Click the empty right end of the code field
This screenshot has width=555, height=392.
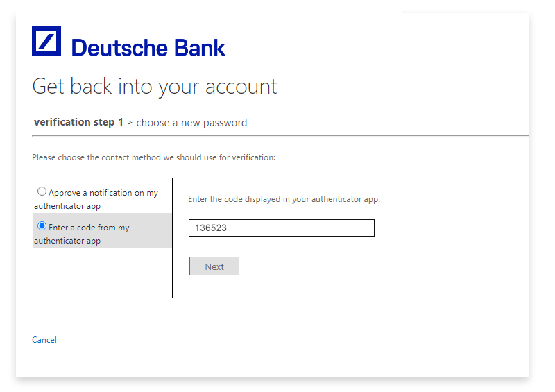pyautogui.click(x=347, y=228)
